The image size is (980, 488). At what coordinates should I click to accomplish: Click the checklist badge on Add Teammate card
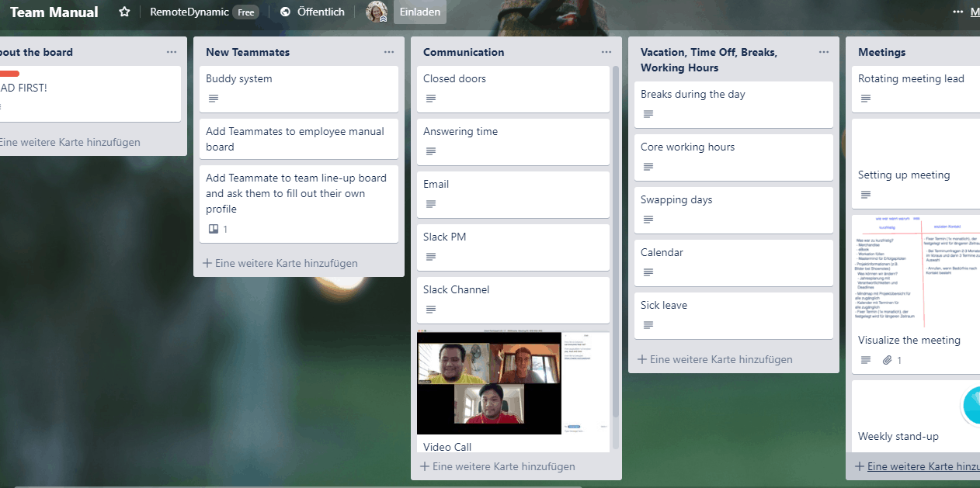click(x=213, y=229)
